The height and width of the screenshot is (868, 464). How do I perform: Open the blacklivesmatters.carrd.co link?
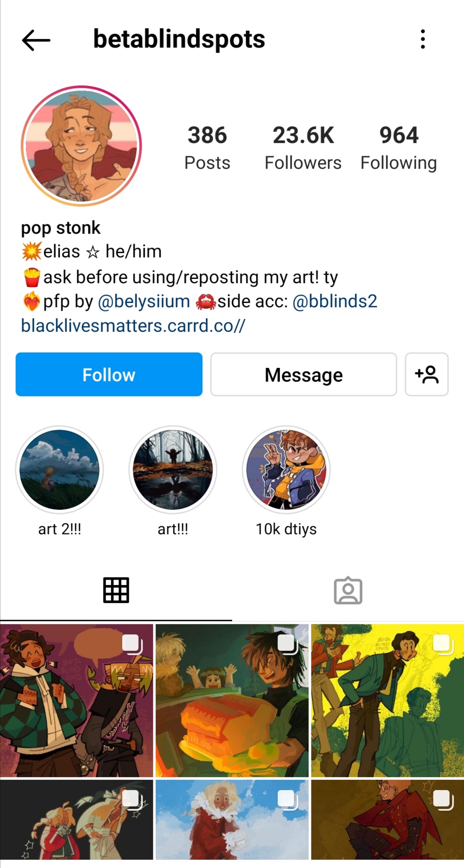coord(133,326)
